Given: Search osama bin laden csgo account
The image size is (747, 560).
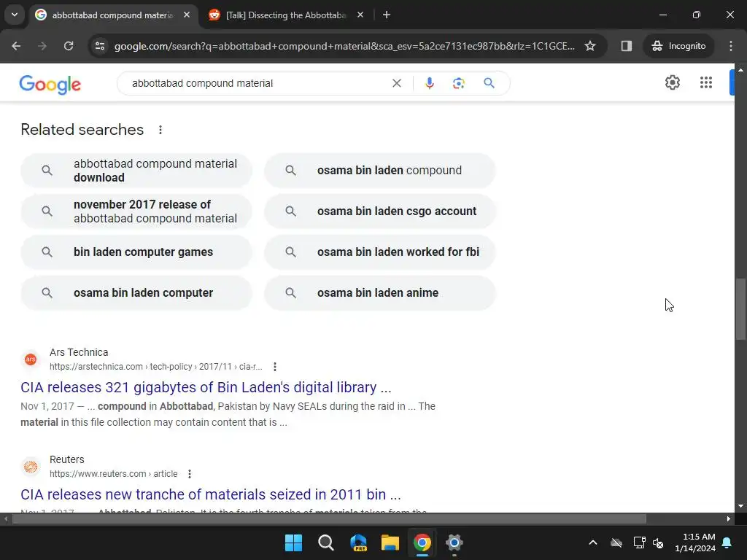Looking at the screenshot, I should coord(379,211).
